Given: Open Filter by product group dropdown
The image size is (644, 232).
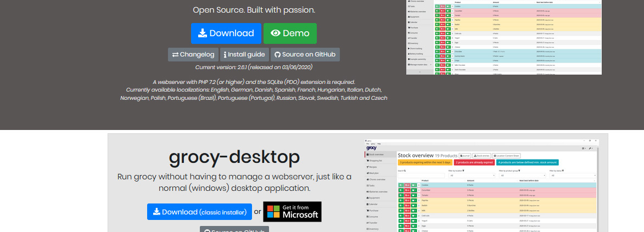Looking at the screenshot, I should pyautogui.click(x=523, y=176).
